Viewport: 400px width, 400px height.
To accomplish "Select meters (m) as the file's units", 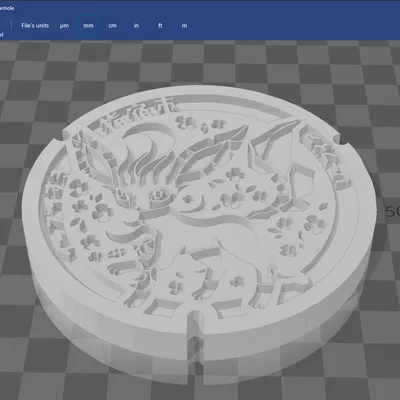I will (184, 26).
